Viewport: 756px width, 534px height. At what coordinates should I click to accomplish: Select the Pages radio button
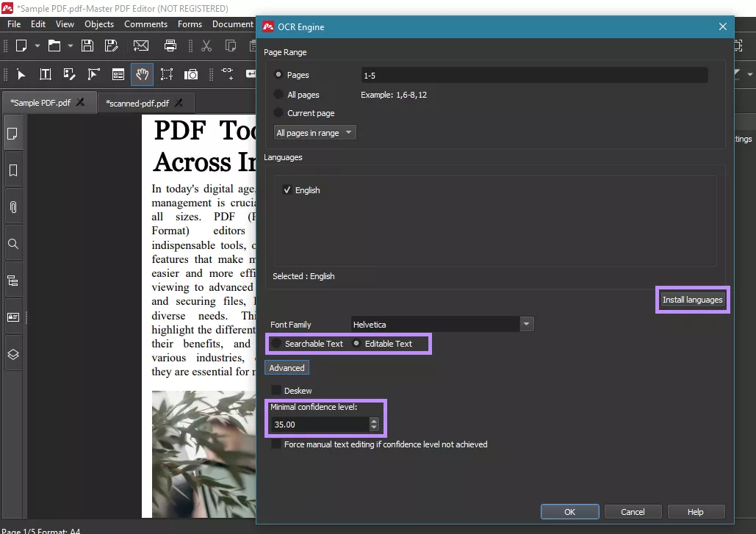[x=279, y=75]
